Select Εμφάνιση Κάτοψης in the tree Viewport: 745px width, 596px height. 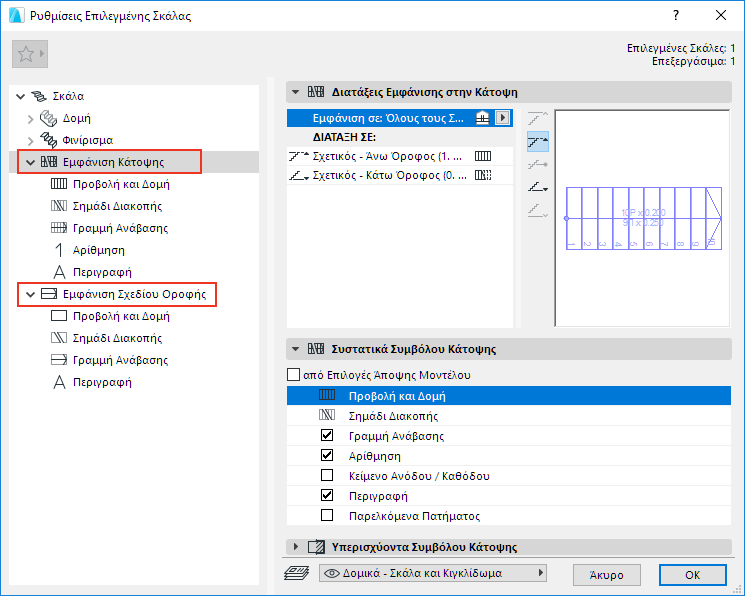pos(114,162)
